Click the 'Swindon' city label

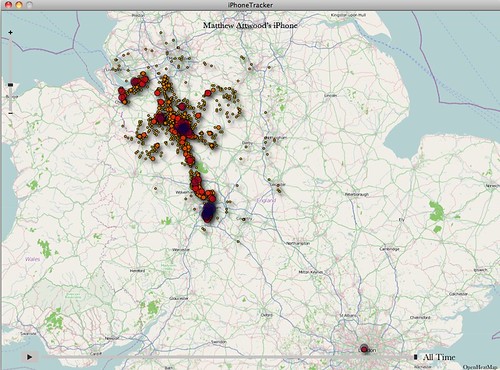pyautogui.click(x=219, y=342)
